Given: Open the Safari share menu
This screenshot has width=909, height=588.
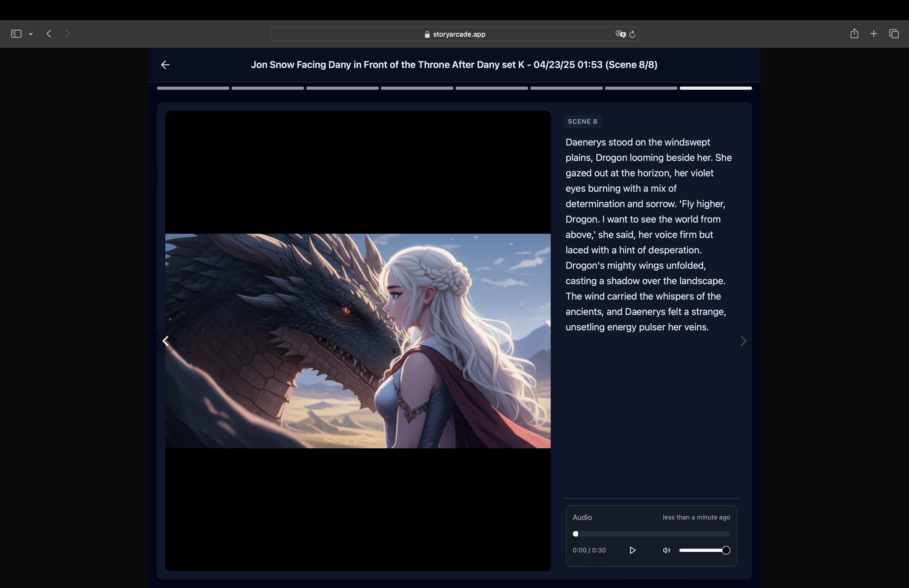Looking at the screenshot, I should pyautogui.click(x=855, y=33).
